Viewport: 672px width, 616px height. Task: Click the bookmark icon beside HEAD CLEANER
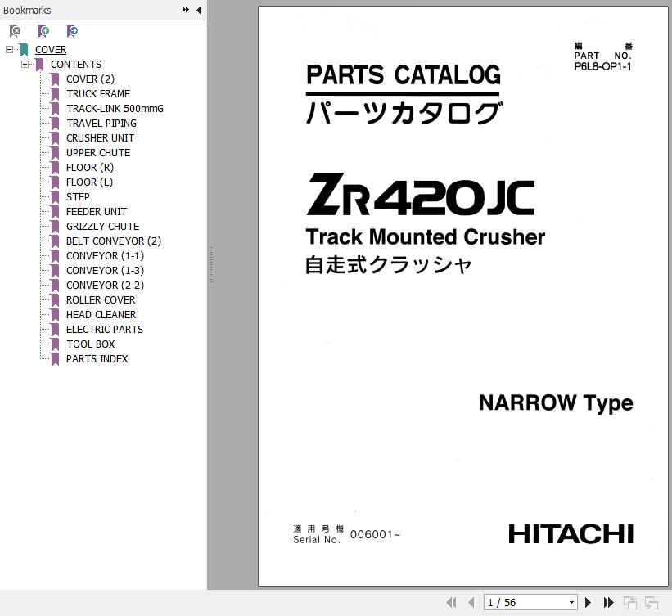(x=54, y=315)
